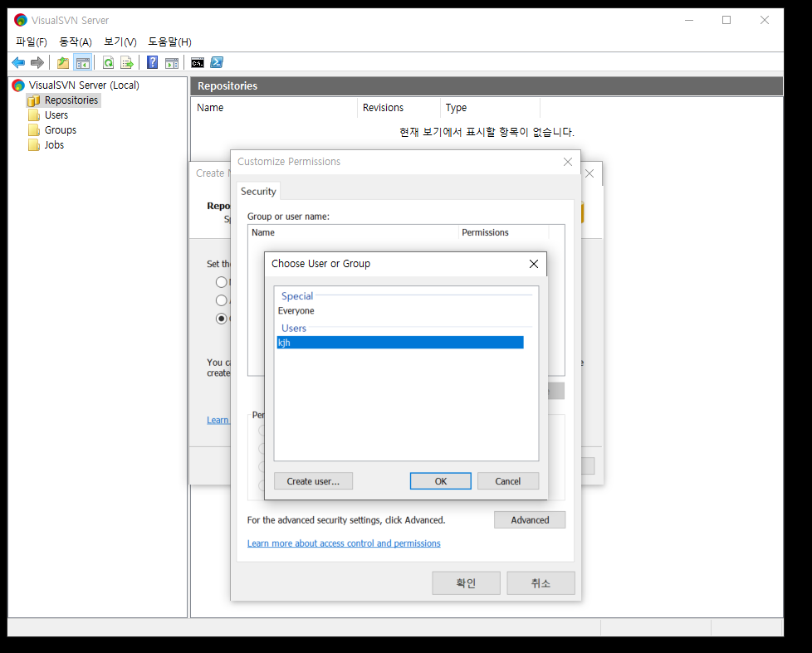Open the 동작(A) menu
The image size is (812, 653).
point(76,42)
